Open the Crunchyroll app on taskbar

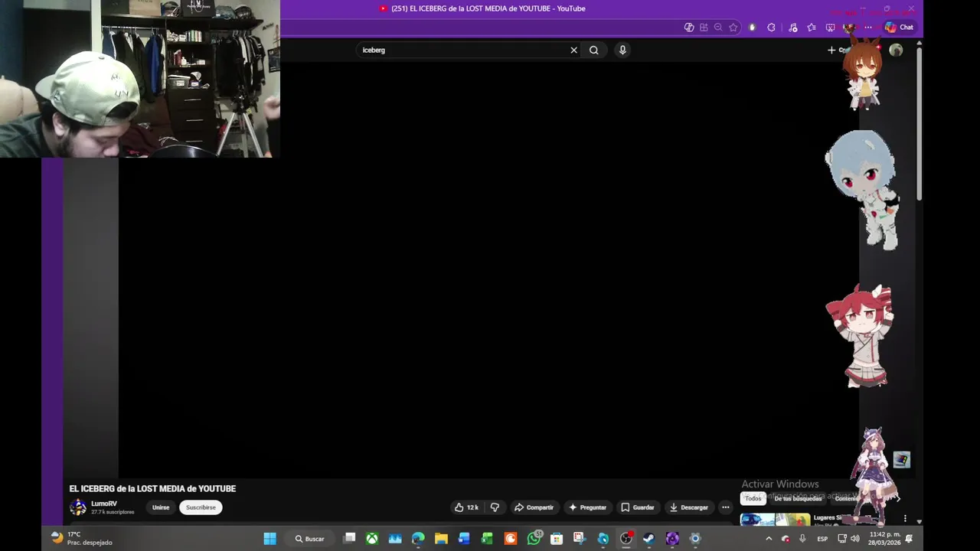[x=511, y=539]
